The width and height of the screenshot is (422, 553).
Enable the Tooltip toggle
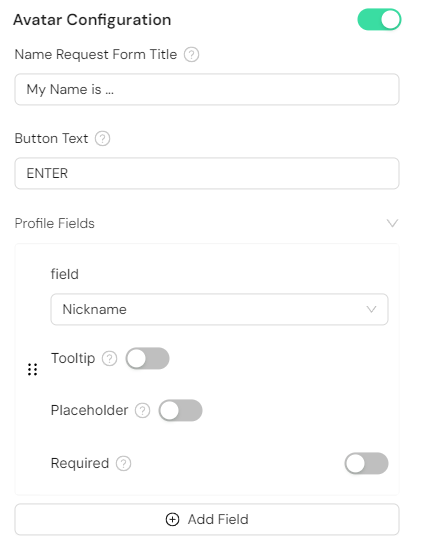(x=148, y=358)
